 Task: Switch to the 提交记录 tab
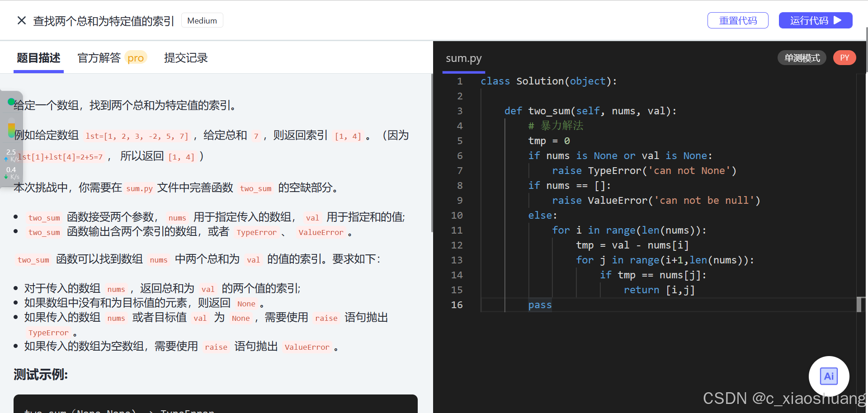click(x=186, y=57)
